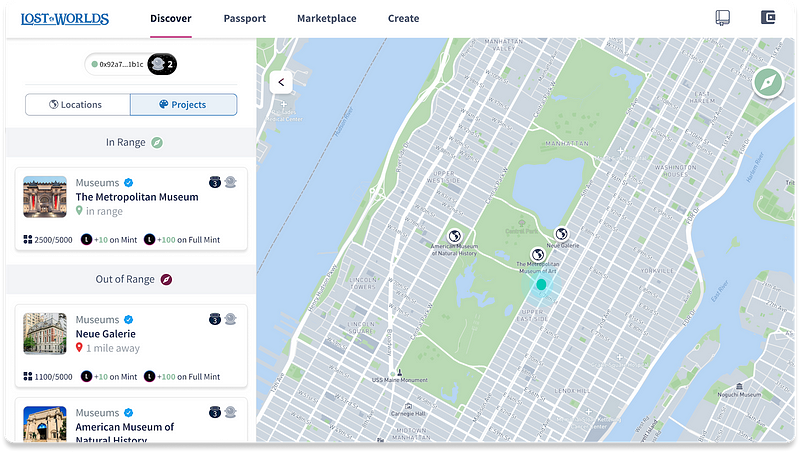Click the Out of Range section header text
The image size is (800, 453).
(x=125, y=279)
